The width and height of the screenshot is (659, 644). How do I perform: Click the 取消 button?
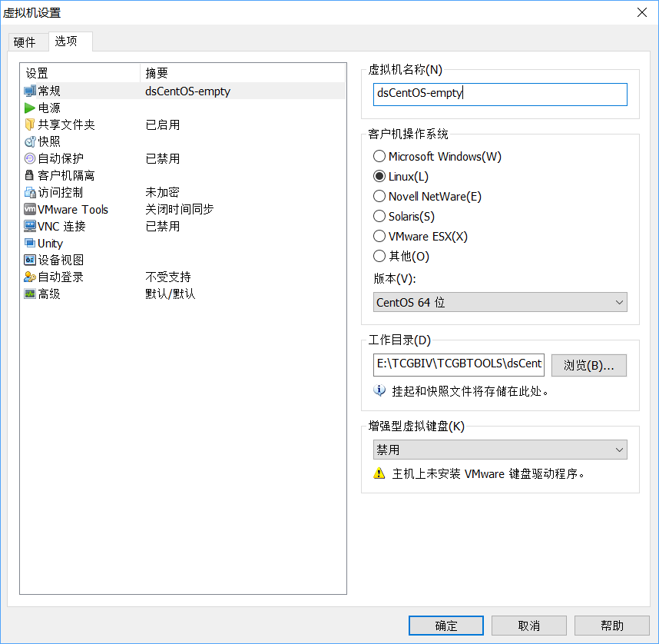[x=528, y=626]
